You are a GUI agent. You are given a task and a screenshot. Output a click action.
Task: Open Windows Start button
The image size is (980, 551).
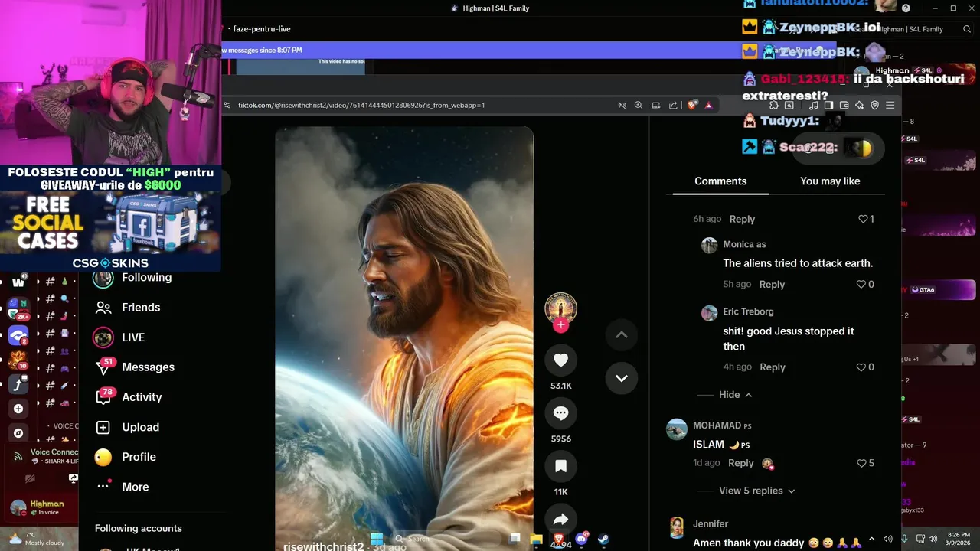[377, 539]
